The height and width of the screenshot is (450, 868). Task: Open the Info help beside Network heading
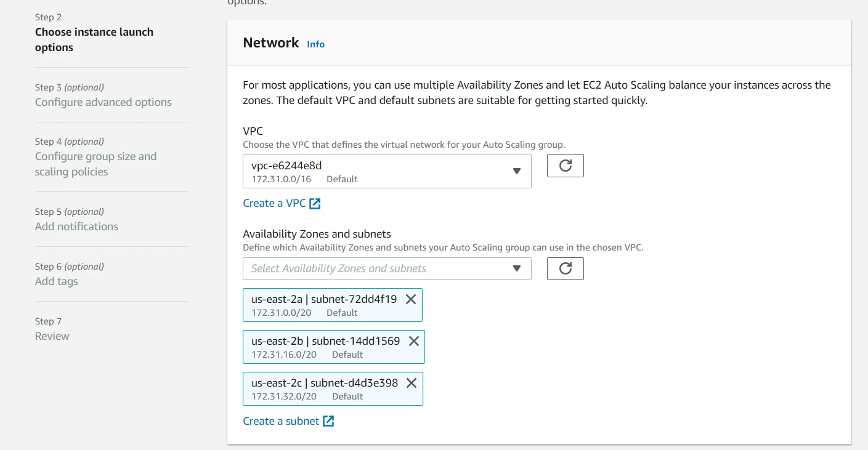tap(315, 44)
